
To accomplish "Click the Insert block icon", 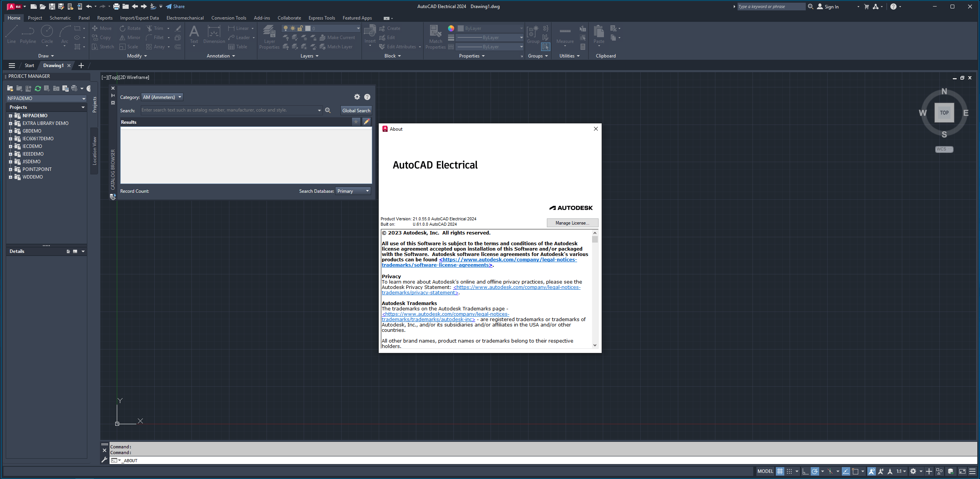I will [x=370, y=34].
